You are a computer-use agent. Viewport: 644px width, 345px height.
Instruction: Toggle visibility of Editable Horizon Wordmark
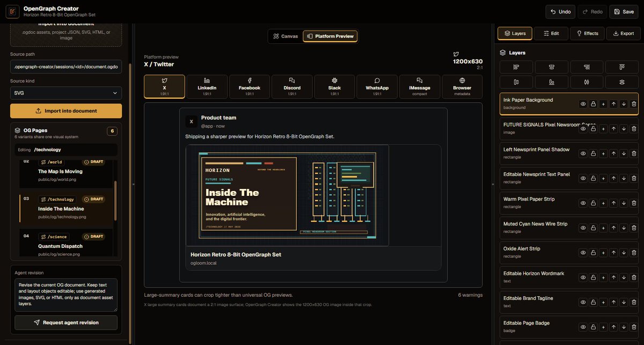click(583, 277)
